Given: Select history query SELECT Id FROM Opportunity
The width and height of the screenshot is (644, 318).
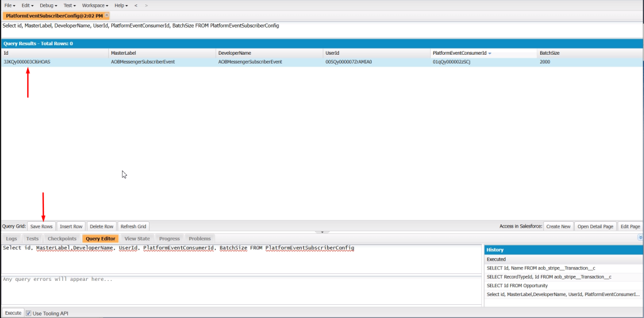Looking at the screenshot, I should click(563, 285).
